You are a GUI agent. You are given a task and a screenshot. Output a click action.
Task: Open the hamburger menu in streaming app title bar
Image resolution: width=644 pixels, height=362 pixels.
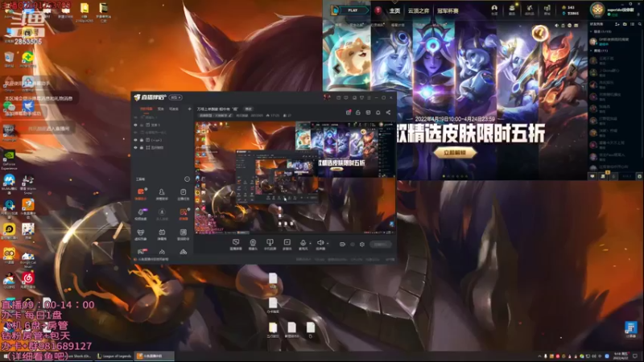[x=369, y=97]
